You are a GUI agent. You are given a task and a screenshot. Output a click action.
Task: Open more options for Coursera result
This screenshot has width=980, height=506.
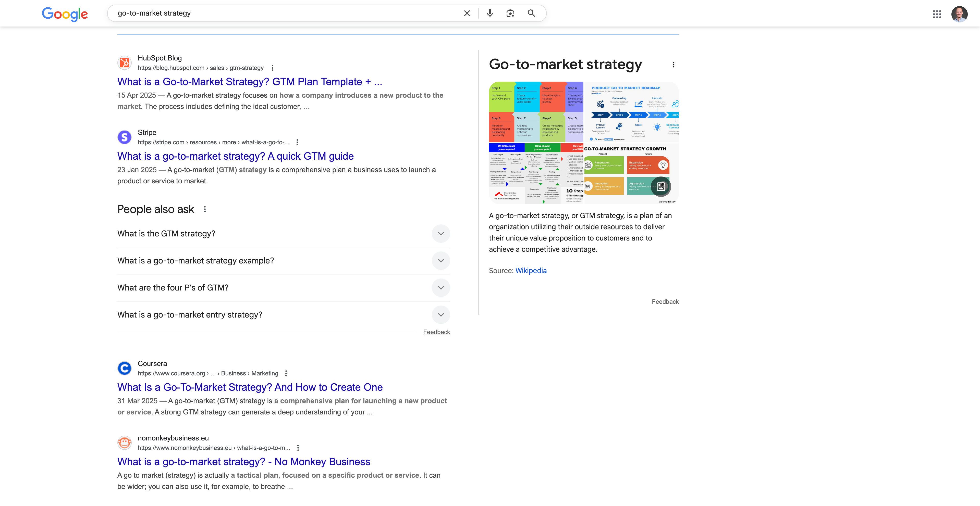click(x=286, y=374)
